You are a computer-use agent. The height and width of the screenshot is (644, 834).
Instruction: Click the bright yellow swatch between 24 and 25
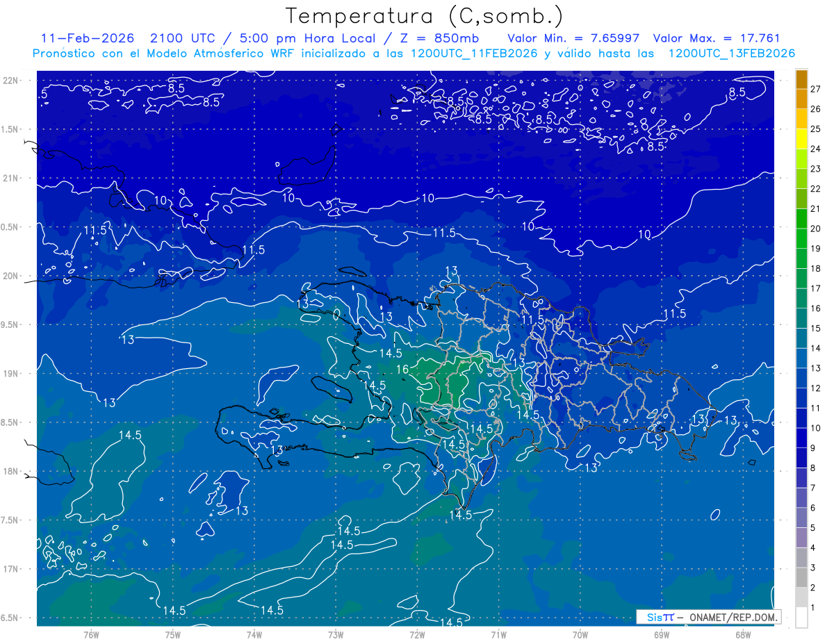[801, 139]
